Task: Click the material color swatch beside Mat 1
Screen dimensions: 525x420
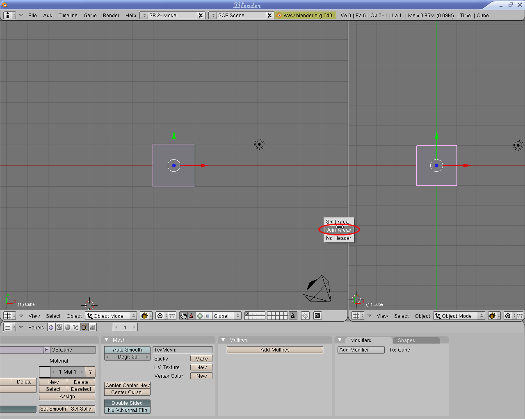Action: pyautogui.click(x=45, y=372)
